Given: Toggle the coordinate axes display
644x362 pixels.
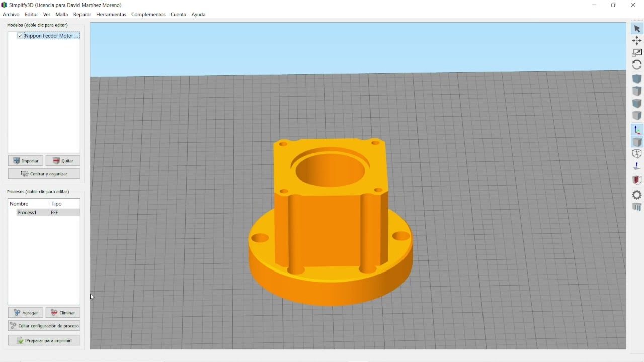Looking at the screenshot, I should 637,130.
